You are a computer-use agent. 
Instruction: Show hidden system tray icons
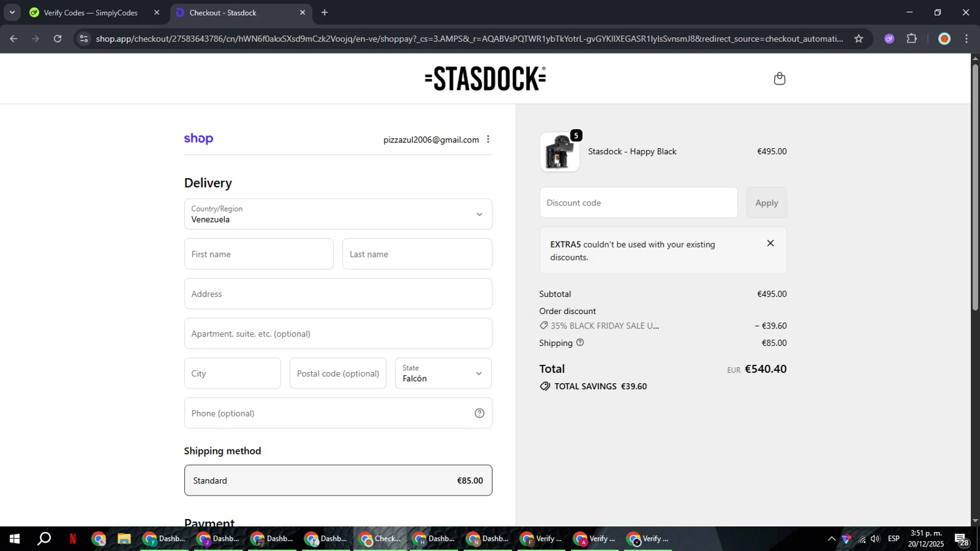click(x=831, y=539)
